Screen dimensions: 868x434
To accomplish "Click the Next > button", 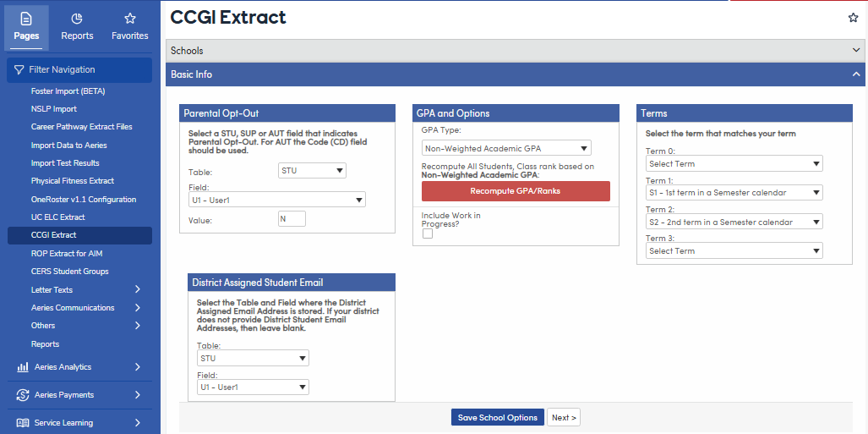I will tap(564, 418).
